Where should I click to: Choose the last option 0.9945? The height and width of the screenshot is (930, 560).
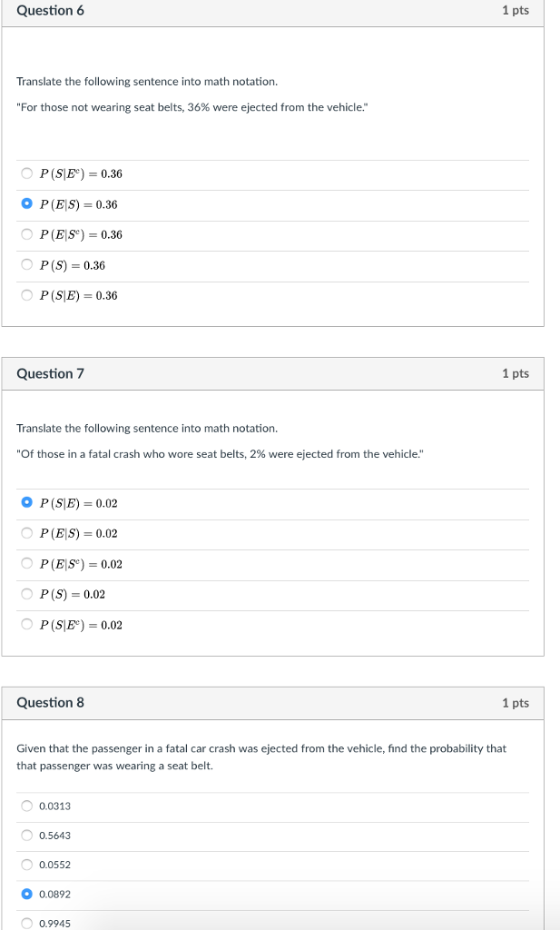[x=28, y=923]
